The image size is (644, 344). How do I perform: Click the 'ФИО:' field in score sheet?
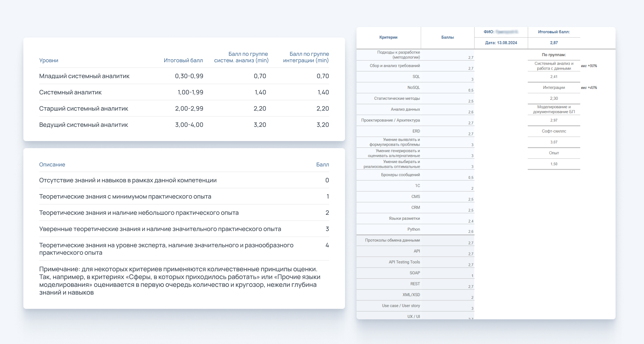point(501,32)
